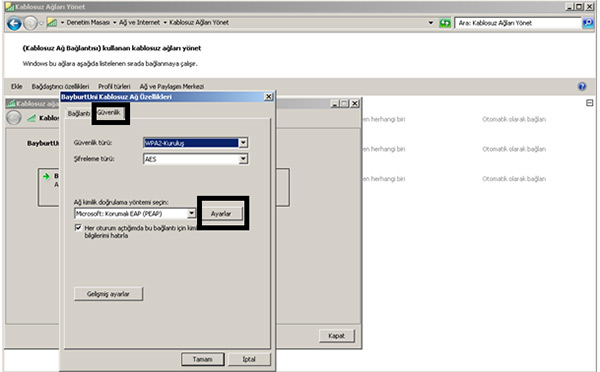Expand Denetim Masası breadcrumb arrow

(x=62, y=23)
